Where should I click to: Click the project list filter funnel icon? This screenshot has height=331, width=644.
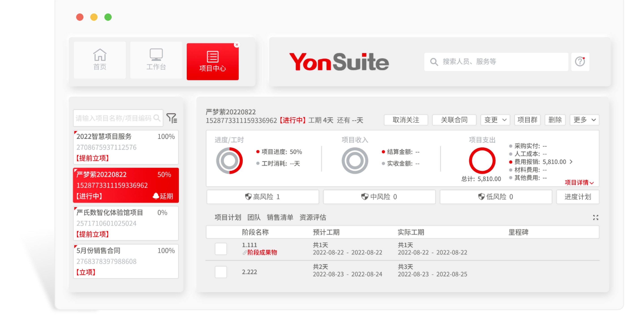tap(172, 118)
